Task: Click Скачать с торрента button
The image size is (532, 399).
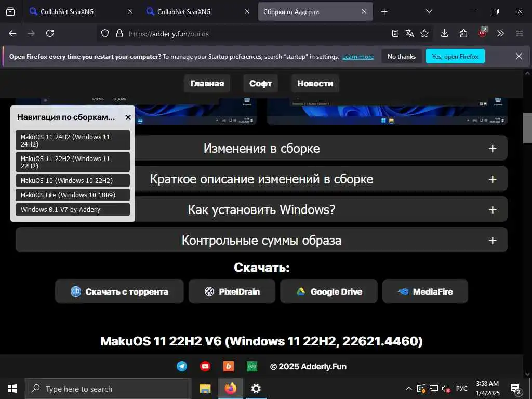Action: (119, 291)
